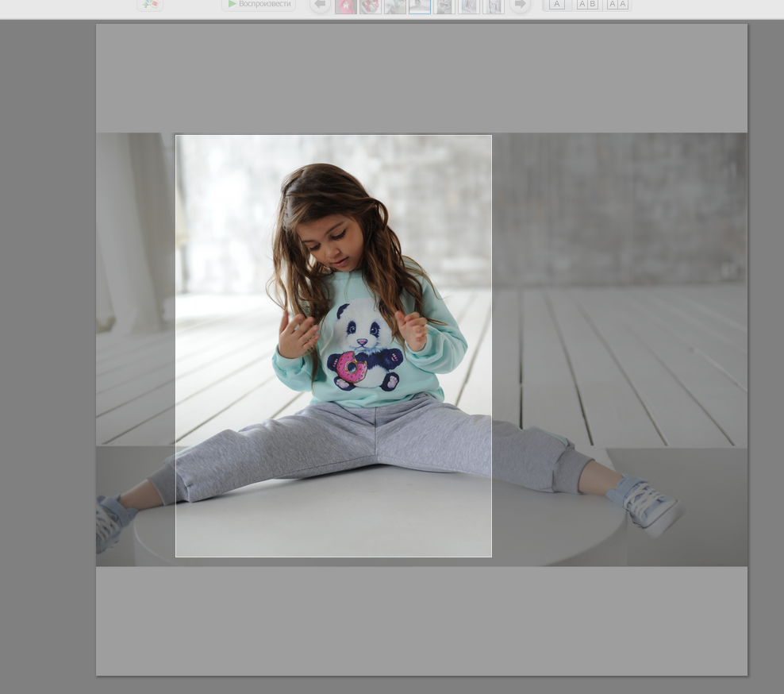
Task: Open the fifth thumbnail in filmstrip
Action: [x=444, y=6]
